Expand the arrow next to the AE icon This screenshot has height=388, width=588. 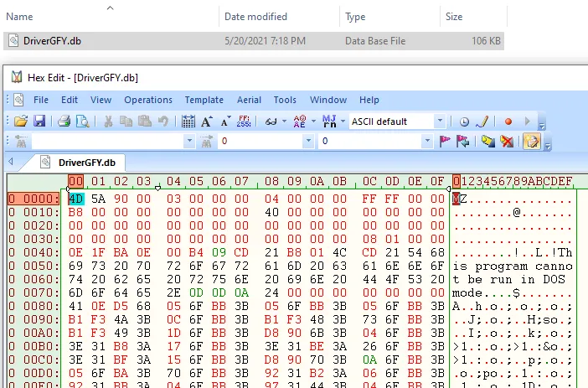[313, 122]
